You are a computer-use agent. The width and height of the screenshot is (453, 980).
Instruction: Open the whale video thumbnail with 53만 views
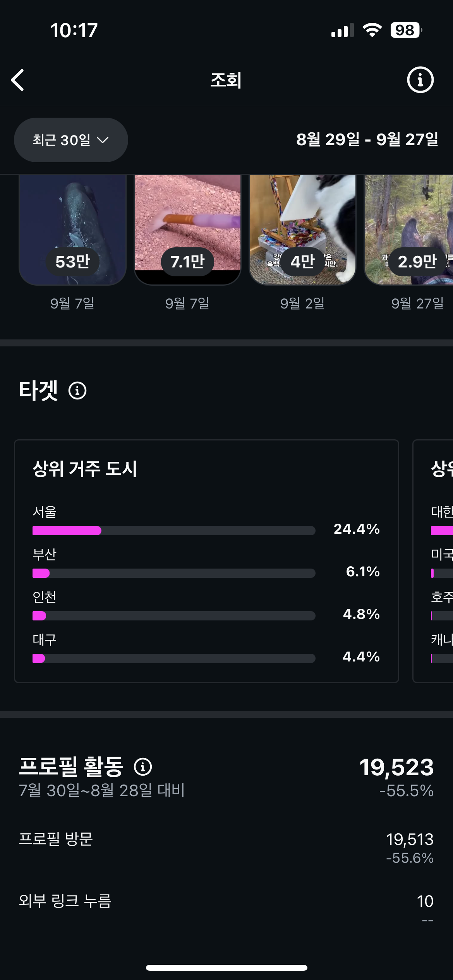[73, 230]
